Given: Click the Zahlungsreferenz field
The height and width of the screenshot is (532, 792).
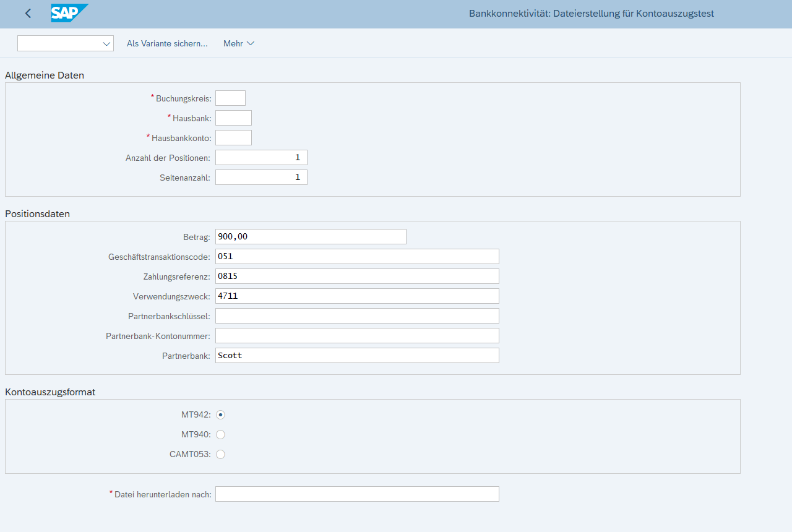Looking at the screenshot, I should 357,277.
